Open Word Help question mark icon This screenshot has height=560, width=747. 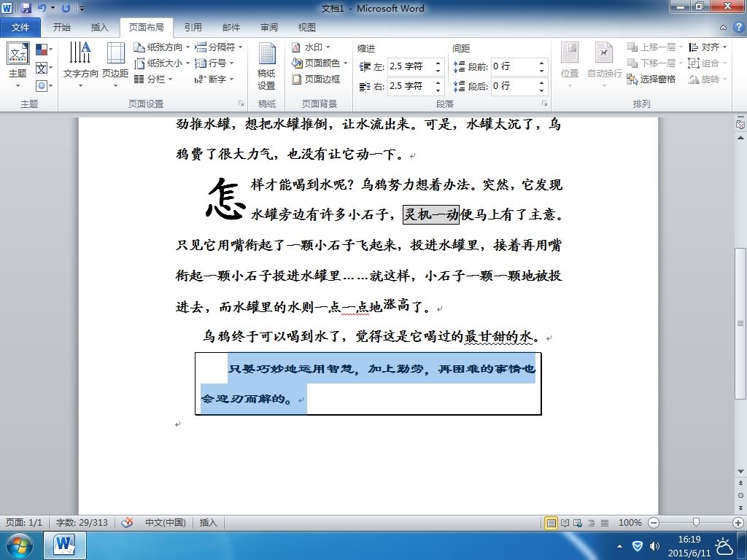tap(738, 28)
